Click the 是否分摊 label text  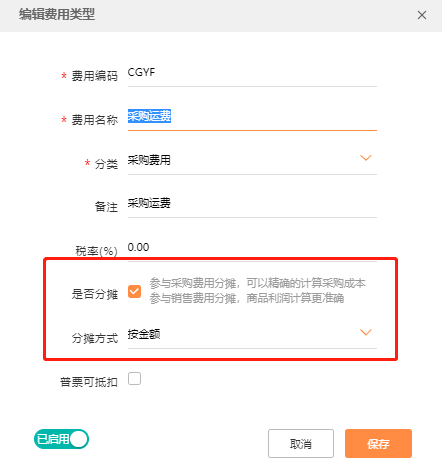(x=95, y=294)
